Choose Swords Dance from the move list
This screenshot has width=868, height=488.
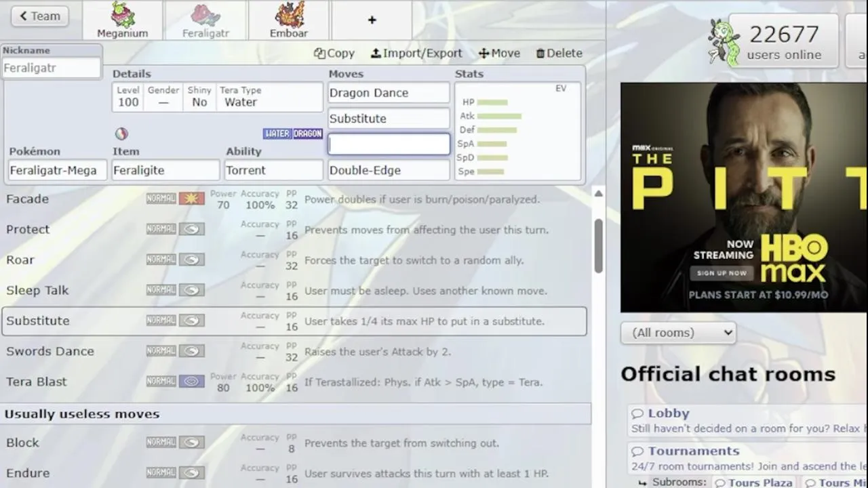[294, 352]
